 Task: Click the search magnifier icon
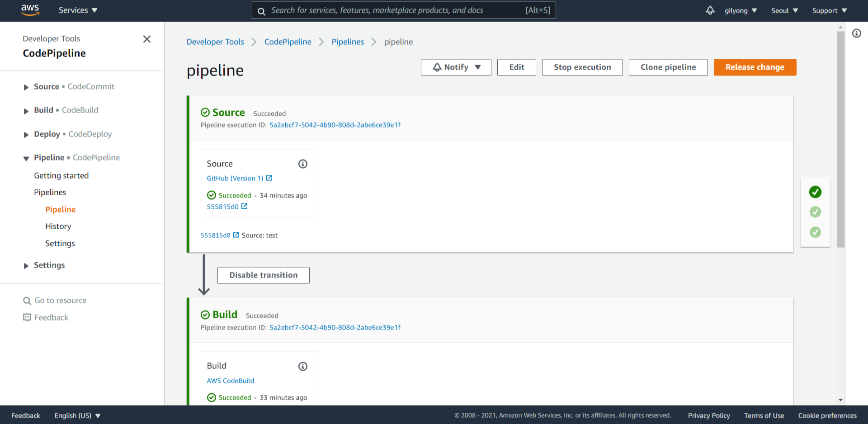coord(261,11)
